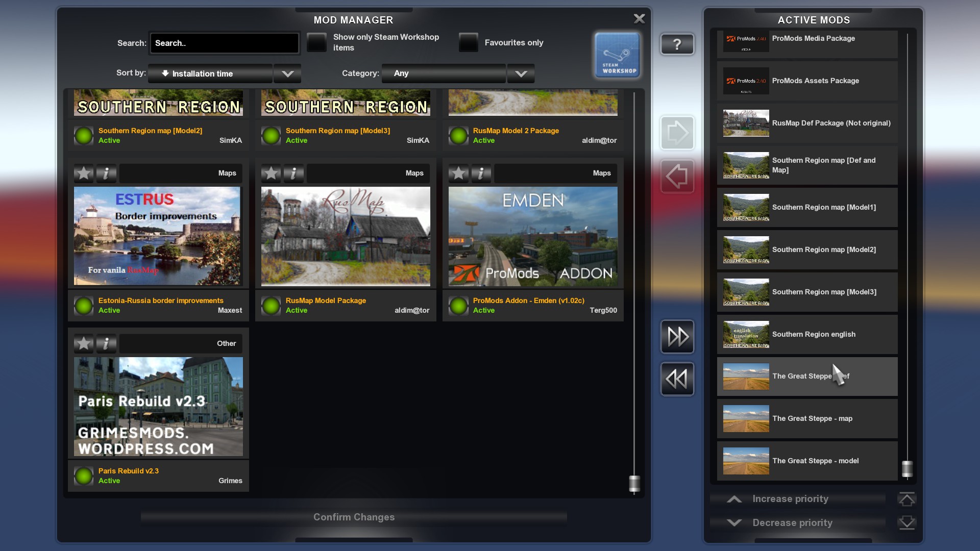Move selected mod to top priority
The height and width of the screenshot is (551, 980).
[x=906, y=499]
